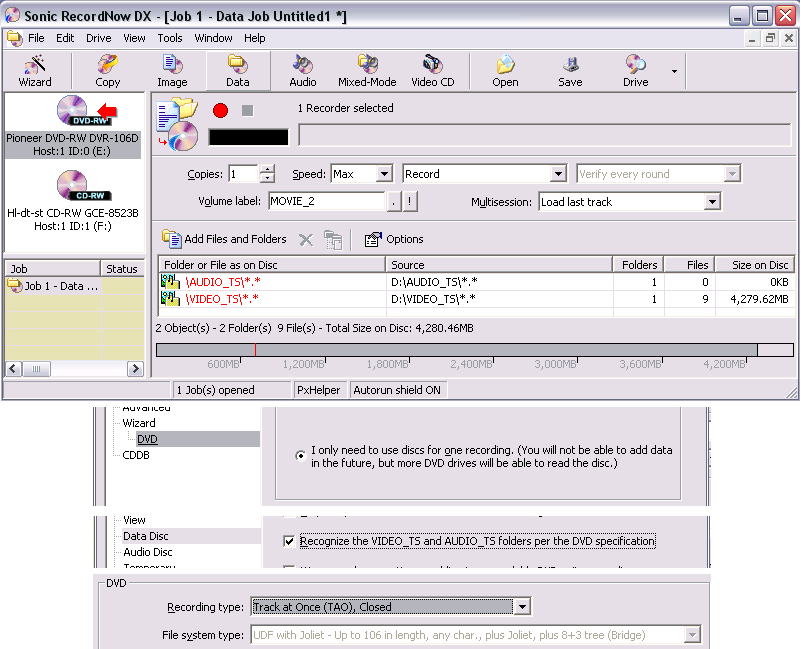Click the VIDEO_TS folder row icon
The width and height of the screenshot is (801, 649).
click(170, 298)
